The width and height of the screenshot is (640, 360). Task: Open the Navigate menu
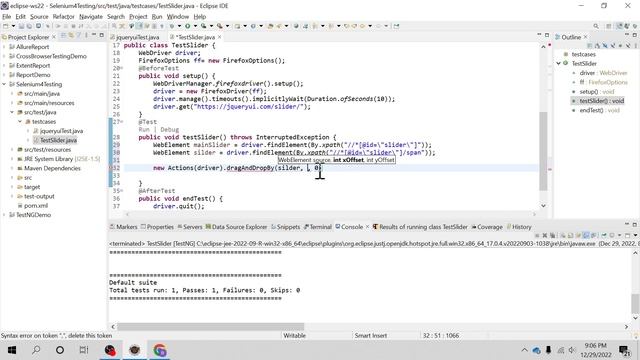pyautogui.click(x=91, y=17)
